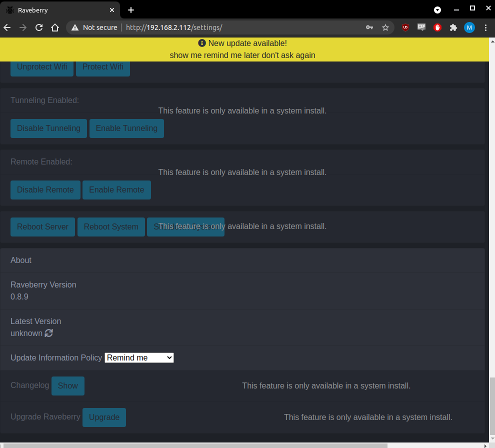Open the Extensions puzzle piece menu
Viewport: 495px width, 448px height.
point(453,28)
